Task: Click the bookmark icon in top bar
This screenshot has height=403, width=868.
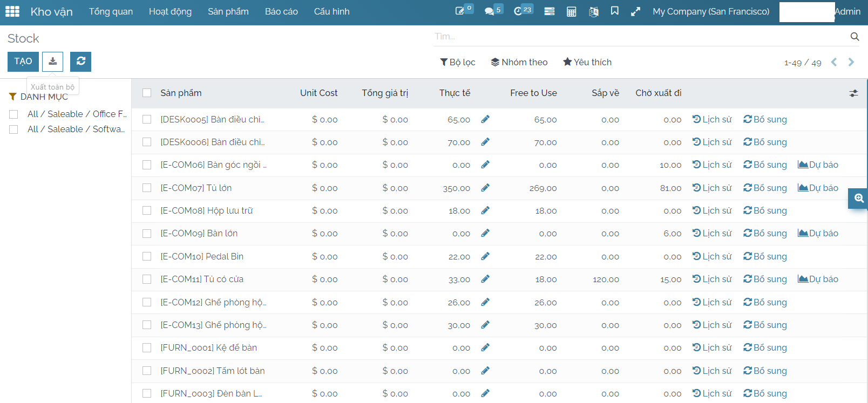Action: [x=614, y=11]
